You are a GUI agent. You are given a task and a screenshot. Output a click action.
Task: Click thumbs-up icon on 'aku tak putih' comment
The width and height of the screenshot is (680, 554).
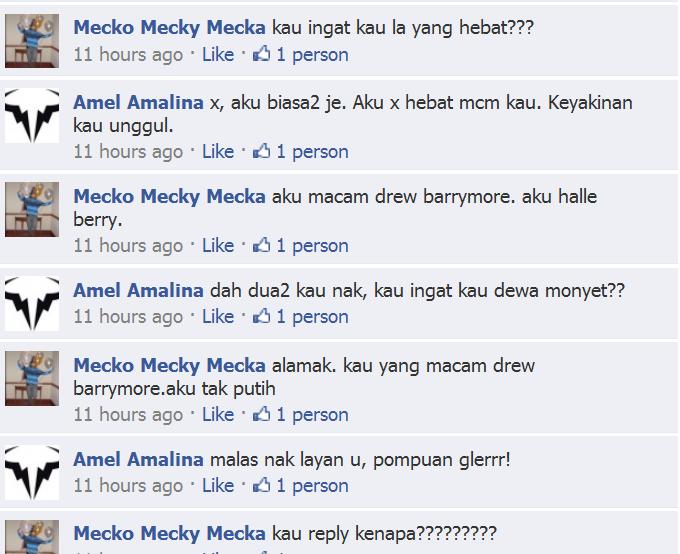(262, 414)
